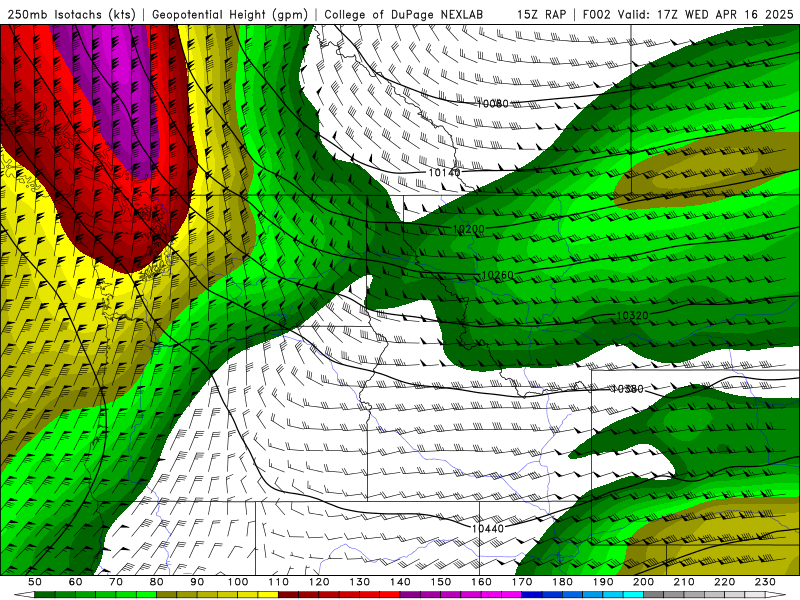Image resolution: width=800 pixels, height=600 pixels.
Task: Click the 10440 height contour label
Action: pyautogui.click(x=488, y=529)
